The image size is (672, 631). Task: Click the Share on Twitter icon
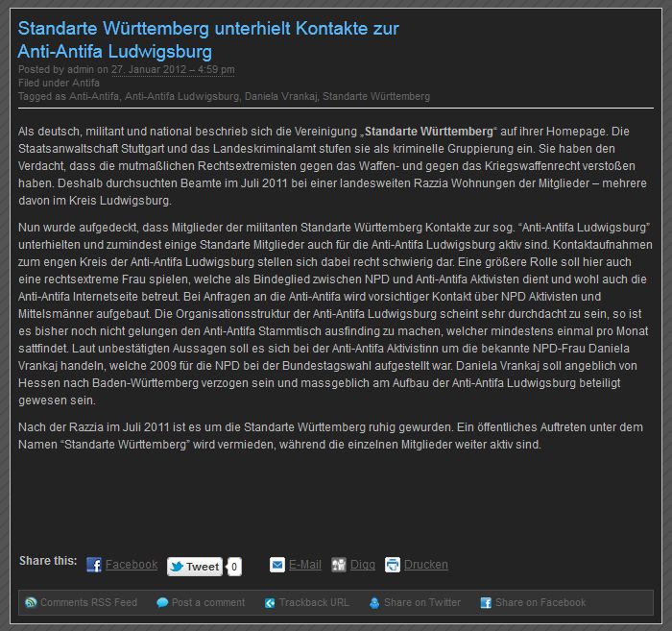point(374,603)
